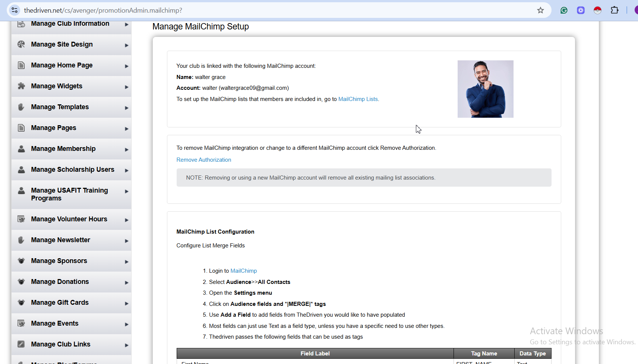Expand the Manage Home Page arrow

127,66
